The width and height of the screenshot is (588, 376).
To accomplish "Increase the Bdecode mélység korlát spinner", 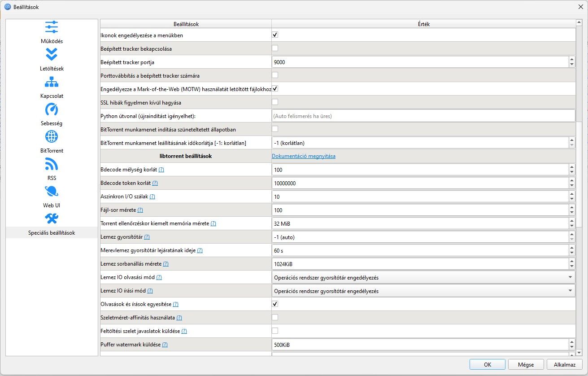I will (x=571, y=167).
